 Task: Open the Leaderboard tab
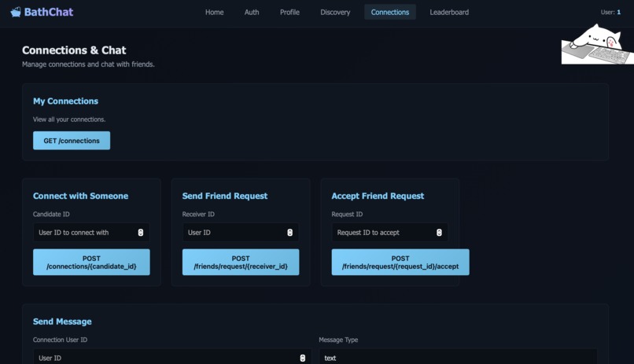[x=449, y=12]
